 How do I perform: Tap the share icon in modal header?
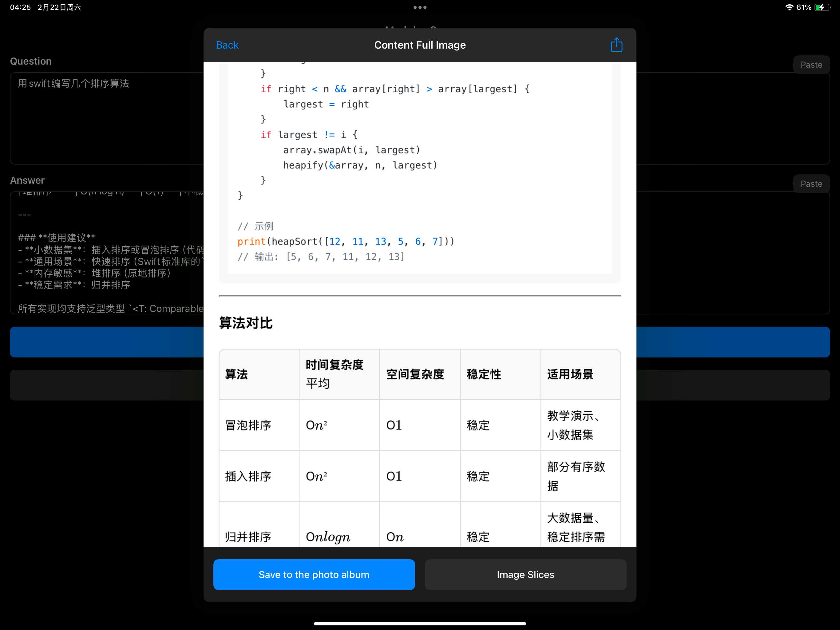click(616, 45)
